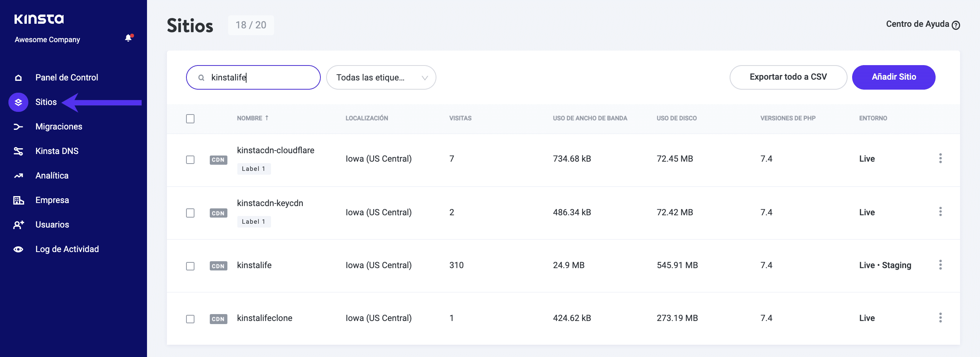Click the Añadir Sitio button
The image size is (980, 357).
point(893,77)
